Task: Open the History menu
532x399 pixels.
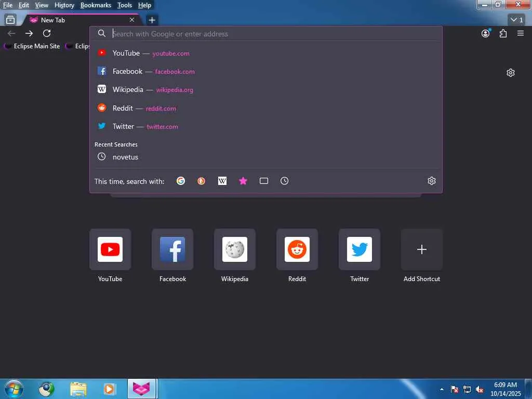Action: tap(64, 5)
